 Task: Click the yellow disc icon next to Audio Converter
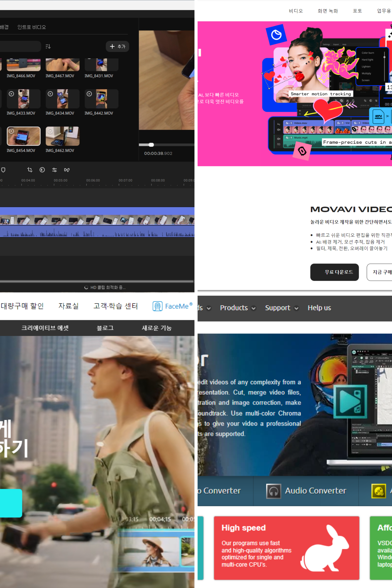pos(379,491)
